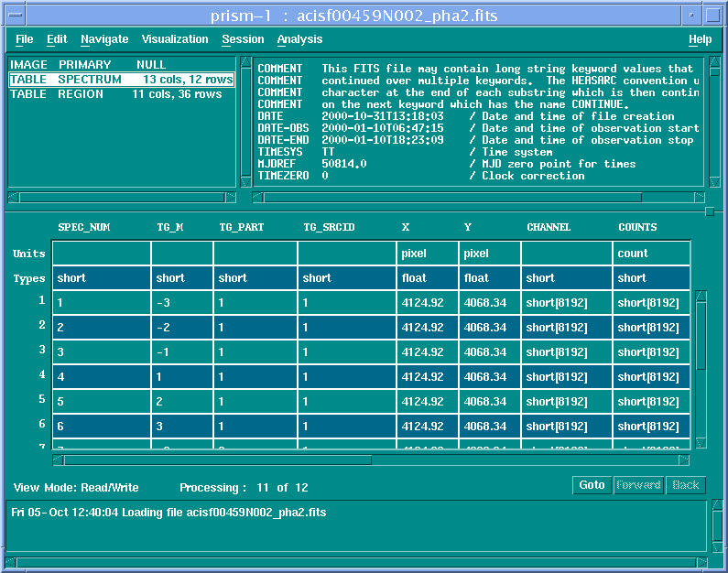728x573 pixels.
Task: Select Y value 4068.34 in row 2
Action: tap(489, 328)
